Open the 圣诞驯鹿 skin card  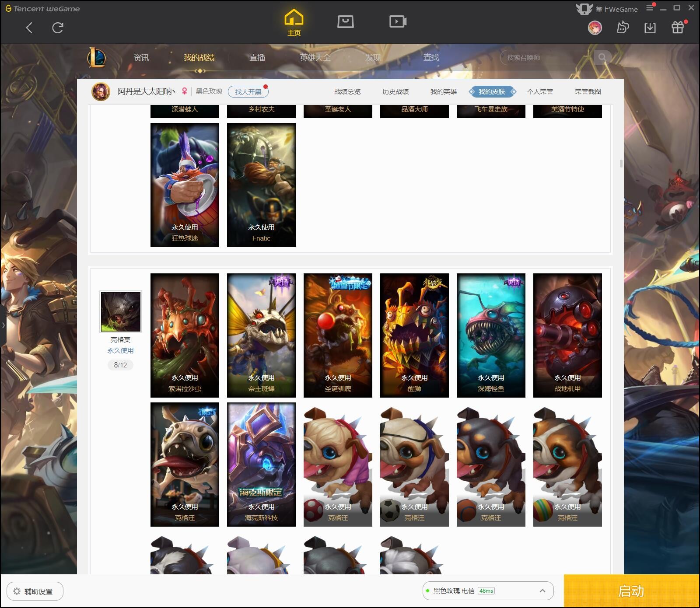pyautogui.click(x=338, y=335)
